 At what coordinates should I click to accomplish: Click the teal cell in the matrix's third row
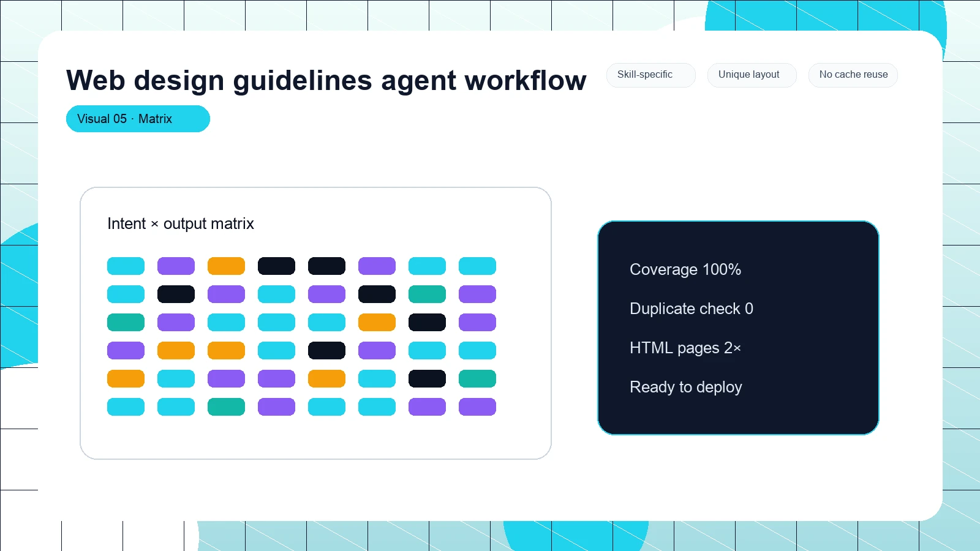point(126,322)
